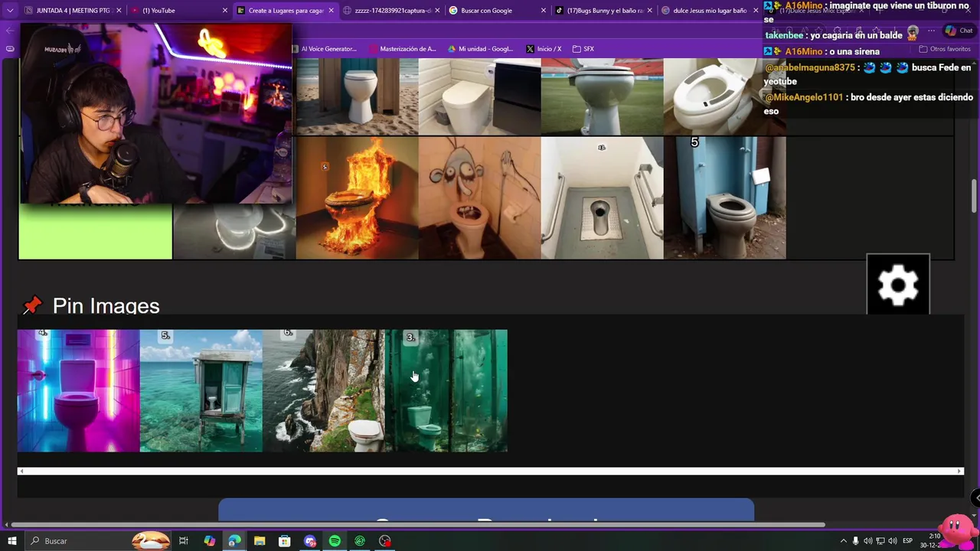Open the gear settings icon
This screenshot has width=980, height=551.
tap(898, 285)
